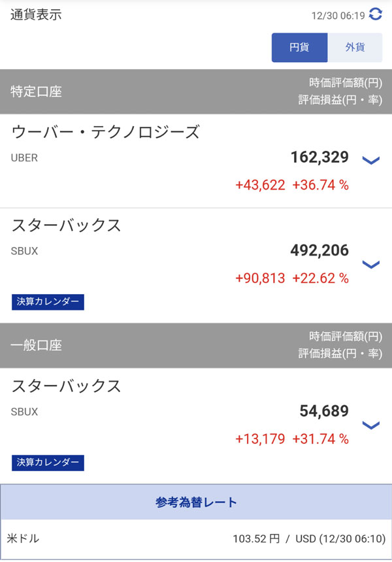Expand the UBER holding details chevron
392x562 pixels.
pos(370,160)
